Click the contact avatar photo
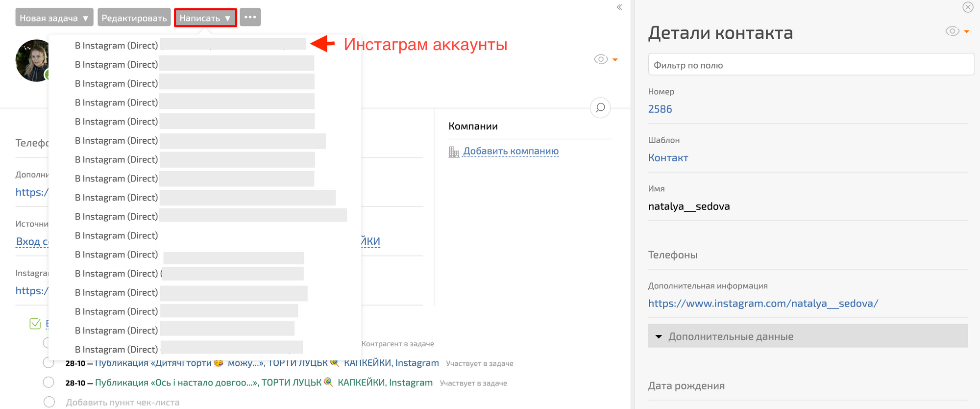Screen dimensions: 980x409 [x=32, y=61]
